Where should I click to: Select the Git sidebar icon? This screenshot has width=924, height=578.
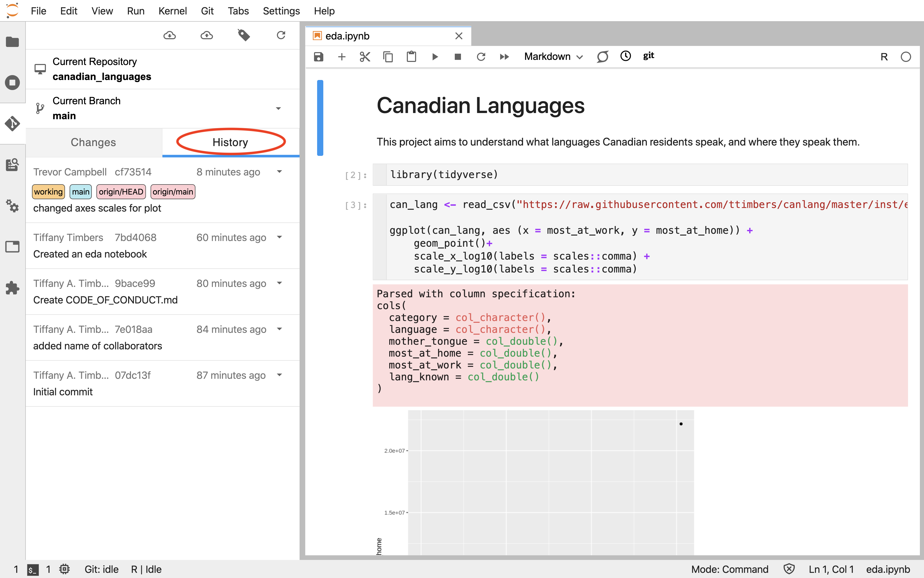[x=12, y=124]
